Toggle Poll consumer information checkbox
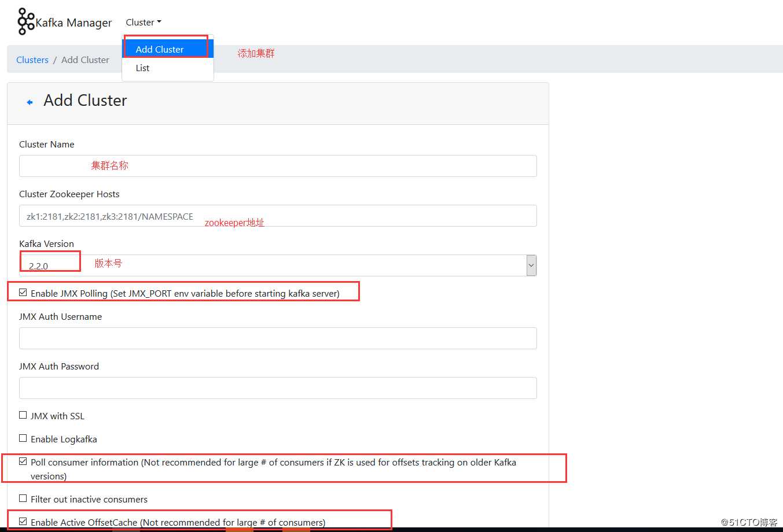This screenshot has width=783, height=532. point(23,461)
